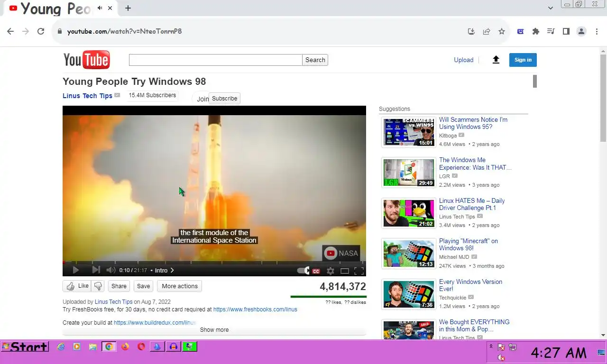Open the tab search dropdown arrow
The width and height of the screenshot is (607, 364).
pos(551,8)
